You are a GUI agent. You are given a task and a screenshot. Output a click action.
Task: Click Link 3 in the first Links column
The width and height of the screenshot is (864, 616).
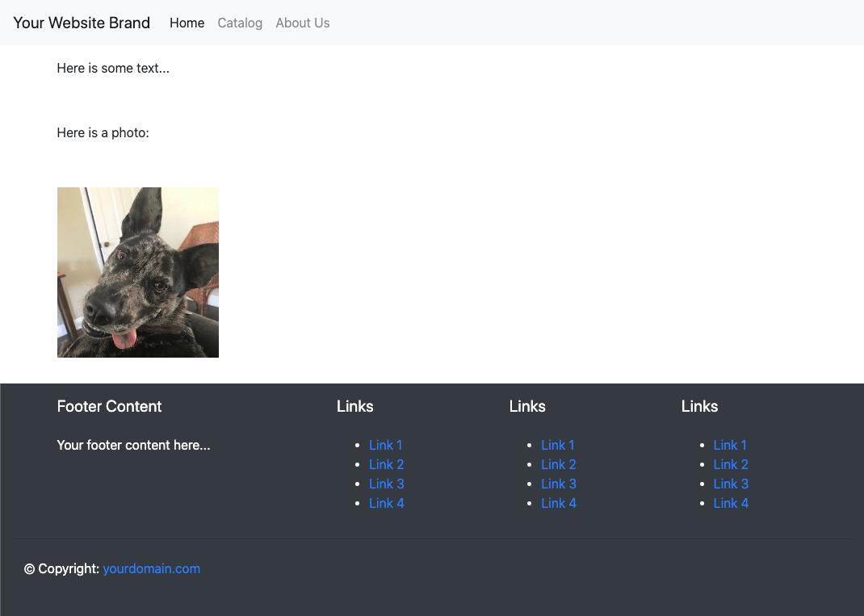click(x=386, y=484)
